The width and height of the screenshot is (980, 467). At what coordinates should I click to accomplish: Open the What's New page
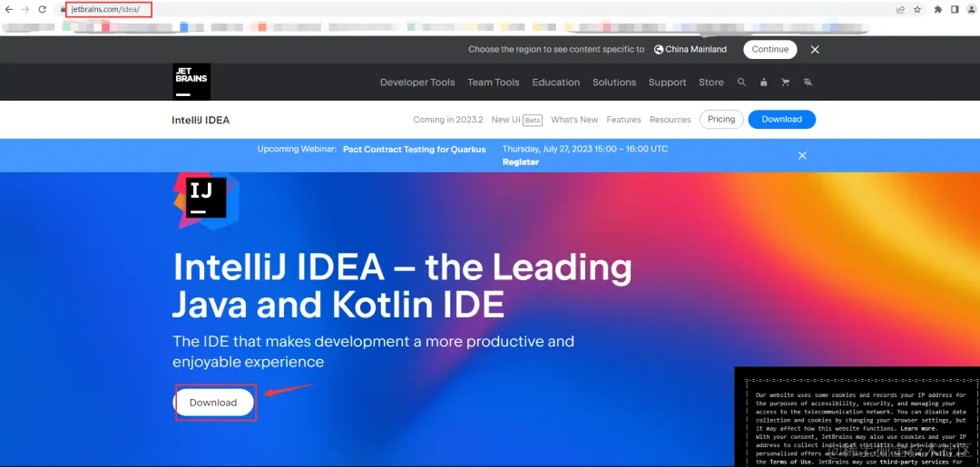[x=574, y=120]
